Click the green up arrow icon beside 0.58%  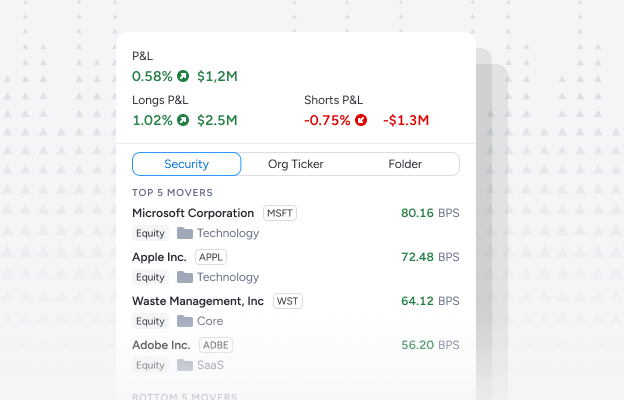(x=183, y=76)
